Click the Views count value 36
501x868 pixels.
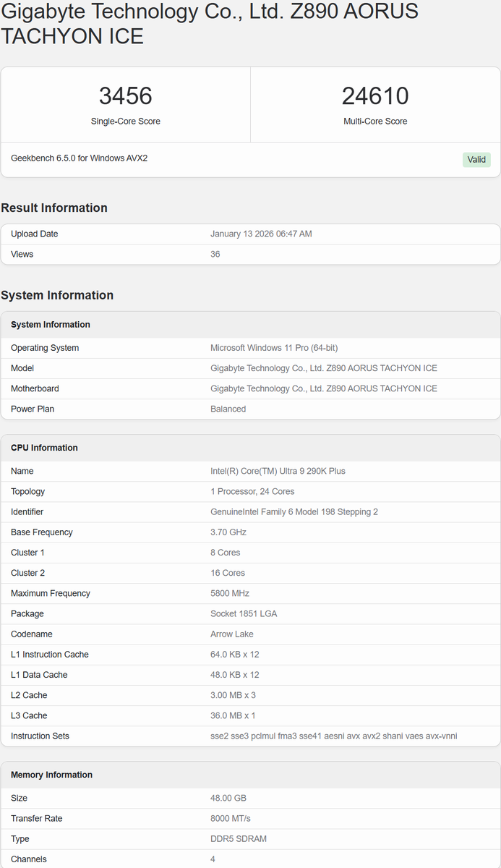(x=215, y=255)
